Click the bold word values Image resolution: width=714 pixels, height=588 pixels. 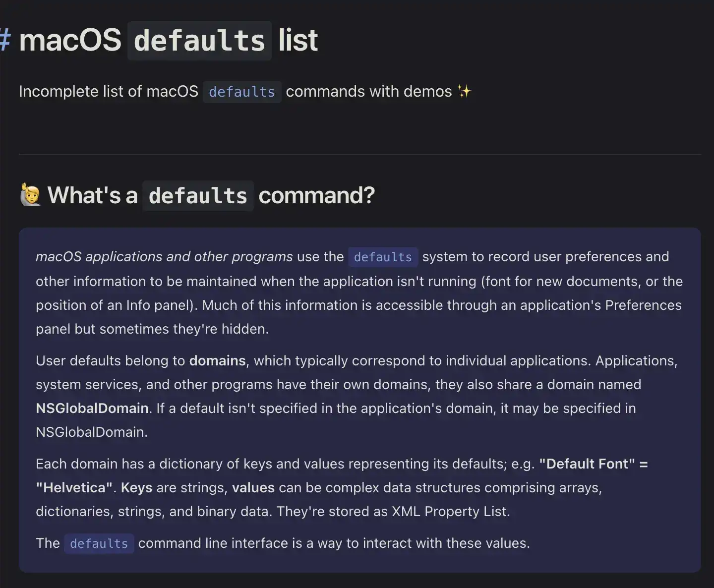(x=253, y=487)
